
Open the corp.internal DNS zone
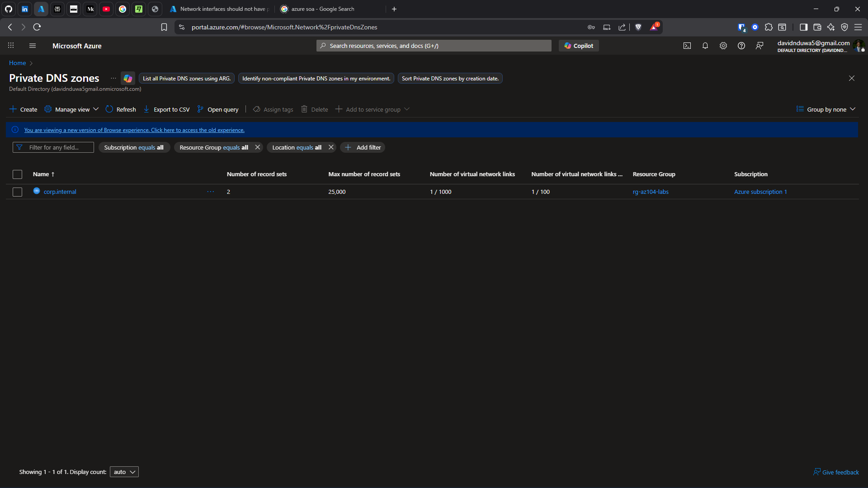pyautogui.click(x=60, y=192)
